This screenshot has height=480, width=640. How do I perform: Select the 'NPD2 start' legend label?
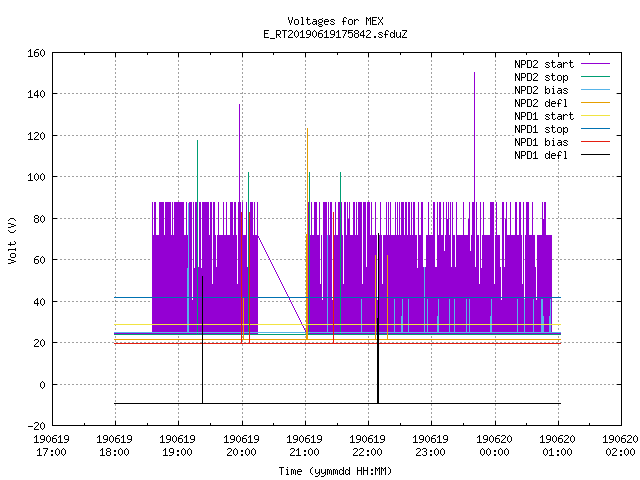click(544, 64)
